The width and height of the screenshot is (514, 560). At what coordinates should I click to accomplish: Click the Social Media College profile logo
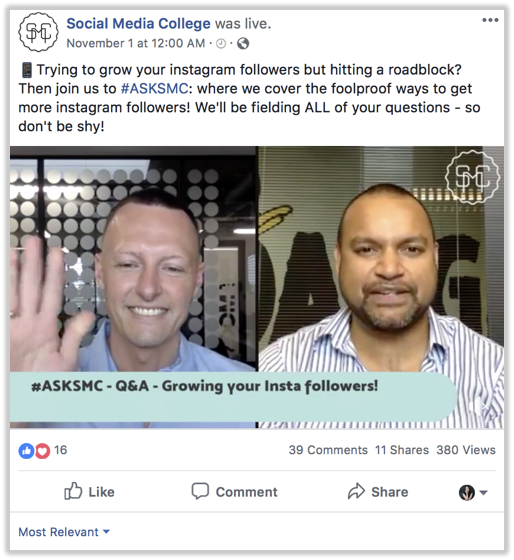[38, 32]
